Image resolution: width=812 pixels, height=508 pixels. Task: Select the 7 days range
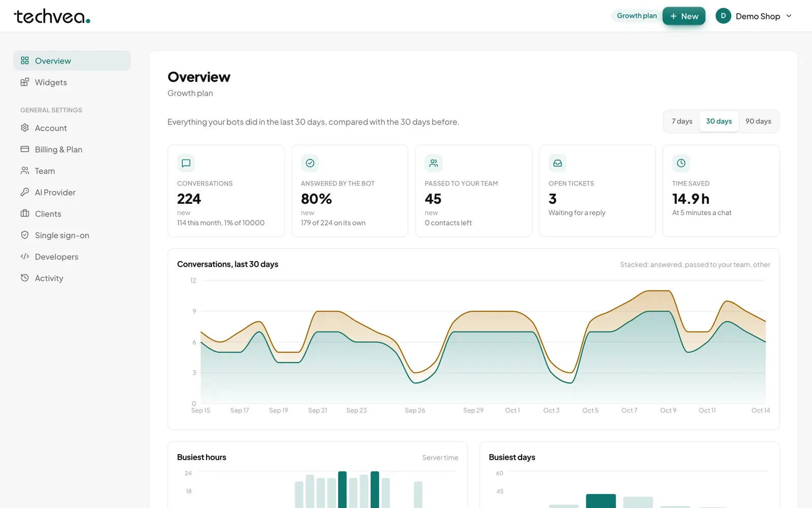(682, 121)
